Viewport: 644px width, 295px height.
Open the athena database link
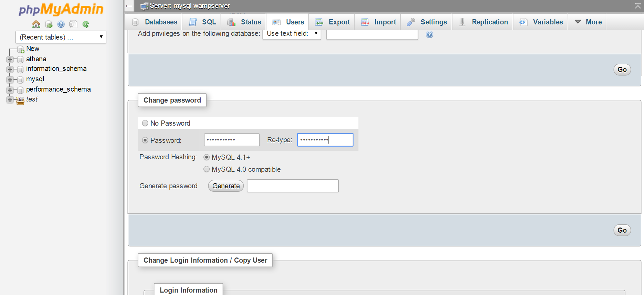[36, 59]
